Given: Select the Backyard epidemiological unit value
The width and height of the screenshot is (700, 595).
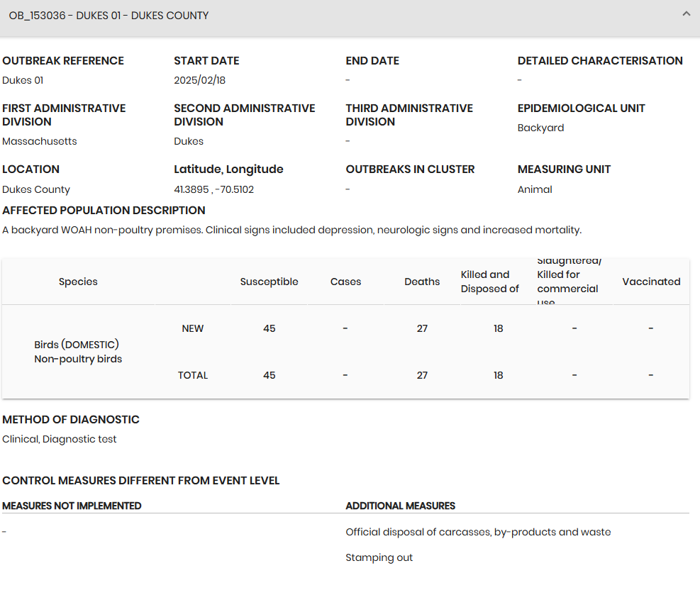Looking at the screenshot, I should point(540,128).
